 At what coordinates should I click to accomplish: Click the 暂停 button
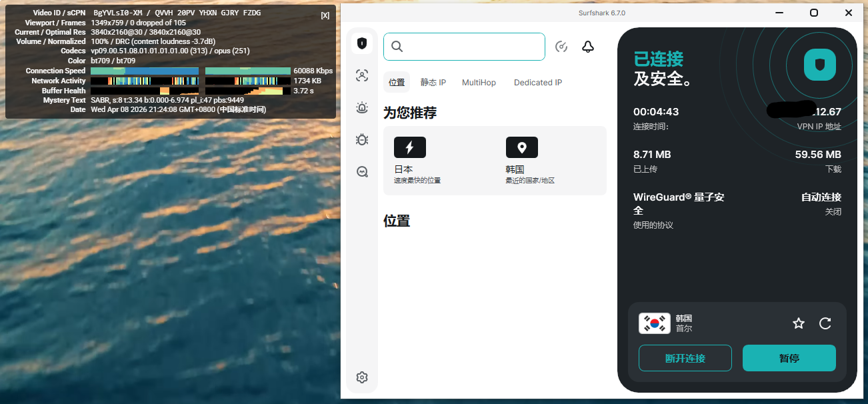point(789,358)
